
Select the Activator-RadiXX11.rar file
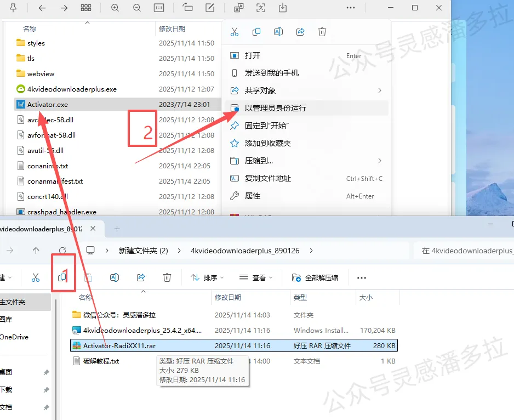coord(234,345)
